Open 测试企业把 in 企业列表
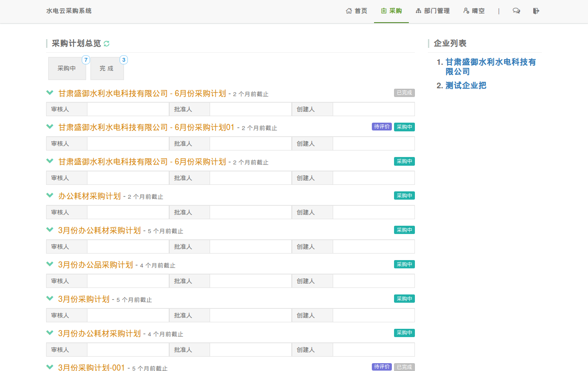The height and width of the screenshot is (371, 588). click(466, 85)
